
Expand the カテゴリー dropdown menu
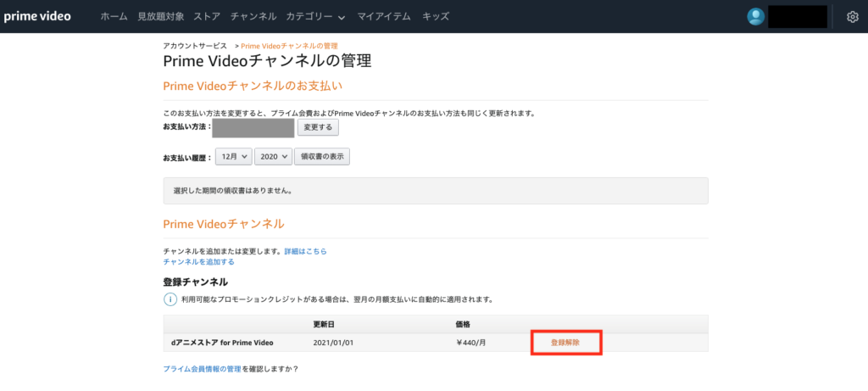click(x=315, y=17)
